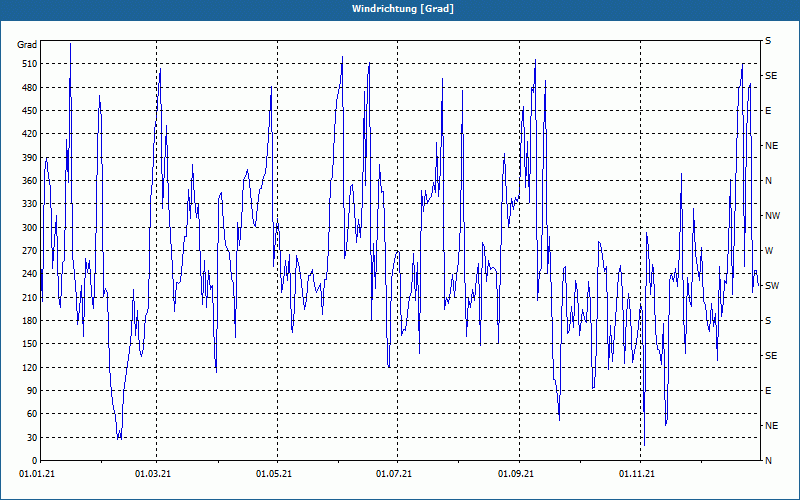Click the date label 01.09.21
This screenshot has height=500, width=800.
516,474
